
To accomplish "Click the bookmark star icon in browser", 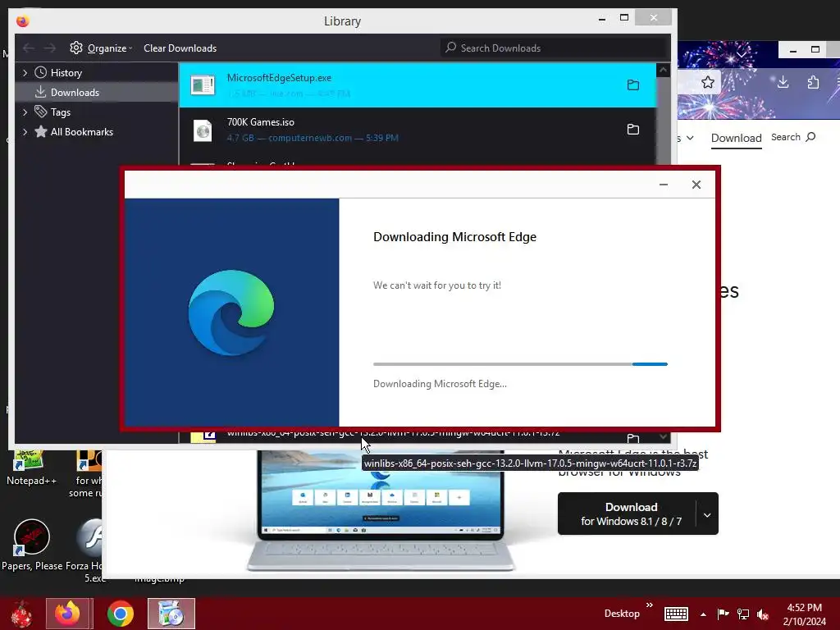I will [708, 82].
